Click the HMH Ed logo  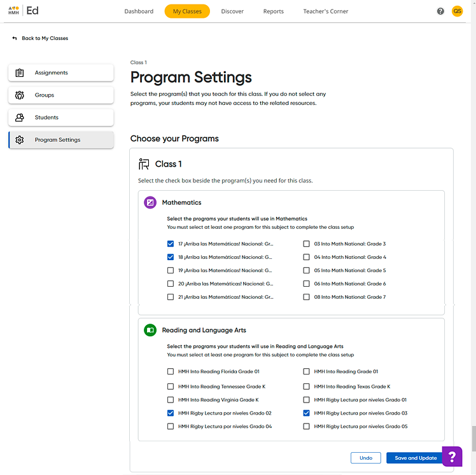coord(24,11)
